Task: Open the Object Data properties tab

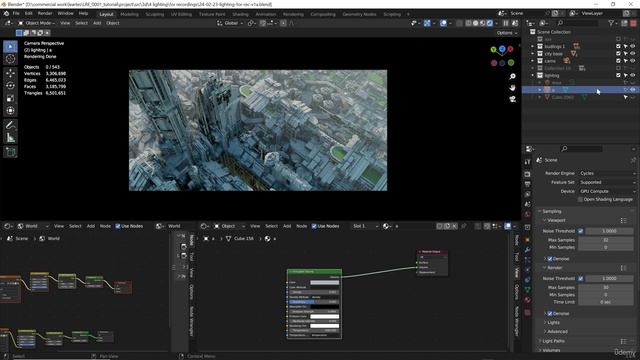Action: coord(527,289)
